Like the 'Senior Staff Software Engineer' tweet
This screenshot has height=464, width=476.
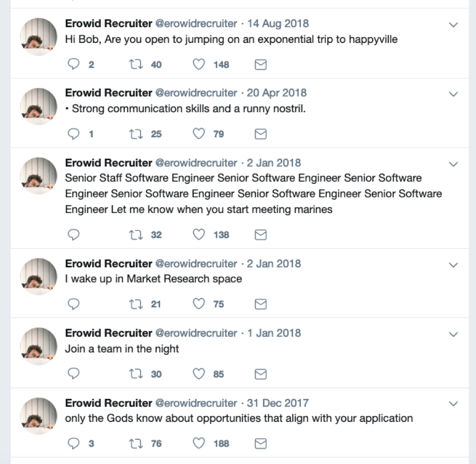point(199,235)
